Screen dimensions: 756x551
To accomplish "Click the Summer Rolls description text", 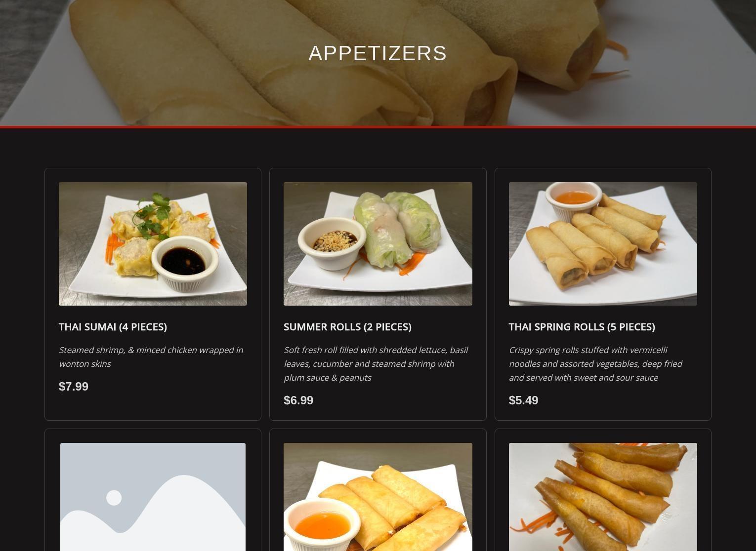I will 376,364.
